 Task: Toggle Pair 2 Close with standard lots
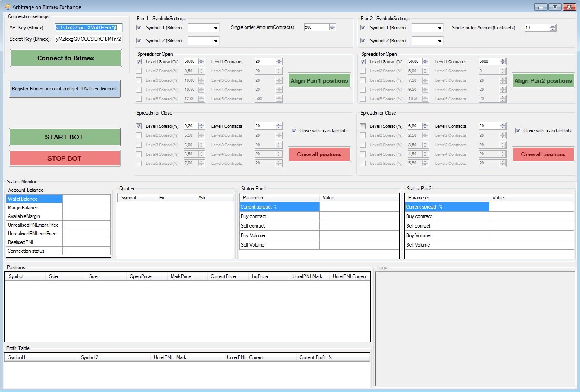[518, 131]
